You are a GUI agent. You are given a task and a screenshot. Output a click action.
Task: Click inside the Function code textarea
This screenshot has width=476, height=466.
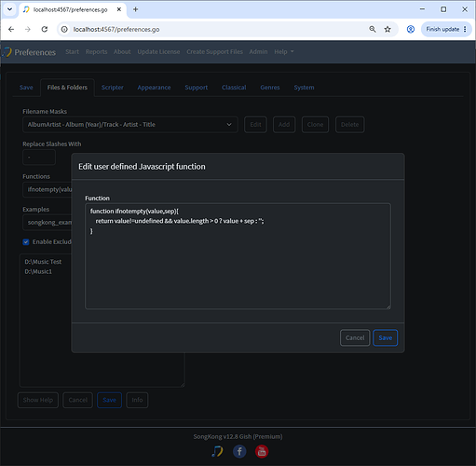(x=238, y=256)
